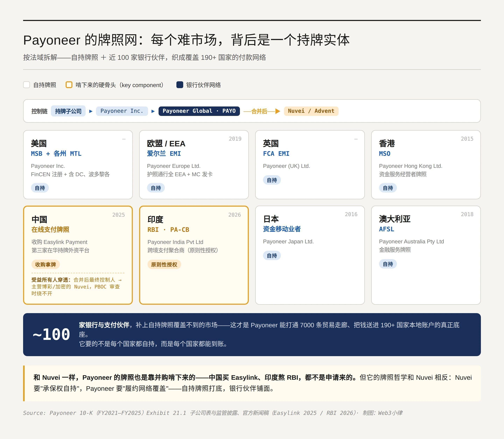Click the 2015 year in 香港 card
Image resolution: width=504 pixels, height=439 pixels.
pyautogui.click(x=467, y=139)
